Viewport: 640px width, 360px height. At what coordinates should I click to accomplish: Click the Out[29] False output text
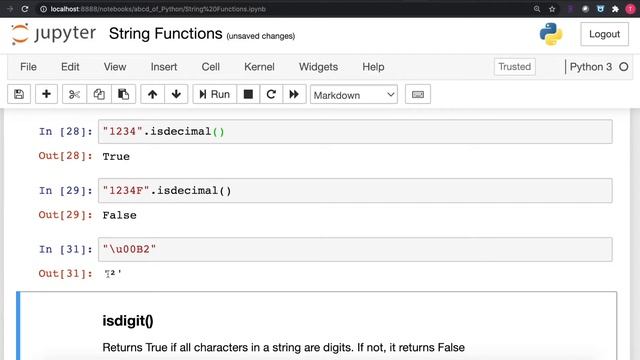tap(120, 215)
